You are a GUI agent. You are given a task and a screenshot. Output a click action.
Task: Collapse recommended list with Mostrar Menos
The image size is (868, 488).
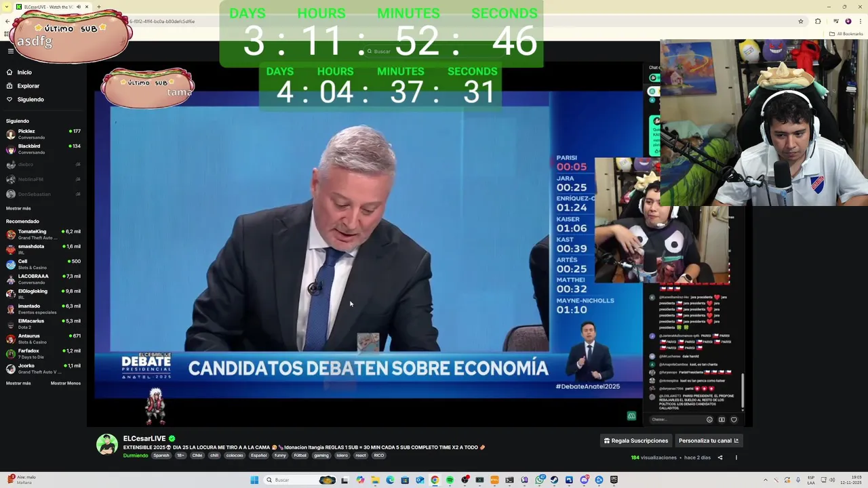(x=66, y=383)
